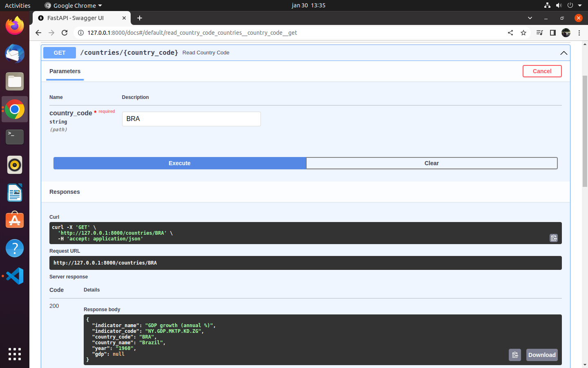The image size is (588, 368).
Task: Toggle Chrome side panel
Action: pos(553,33)
